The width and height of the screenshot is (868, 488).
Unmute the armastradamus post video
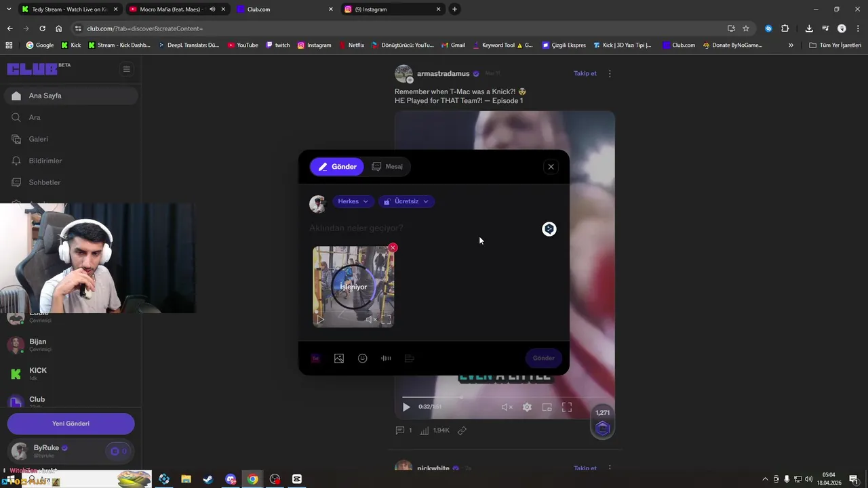tap(507, 407)
